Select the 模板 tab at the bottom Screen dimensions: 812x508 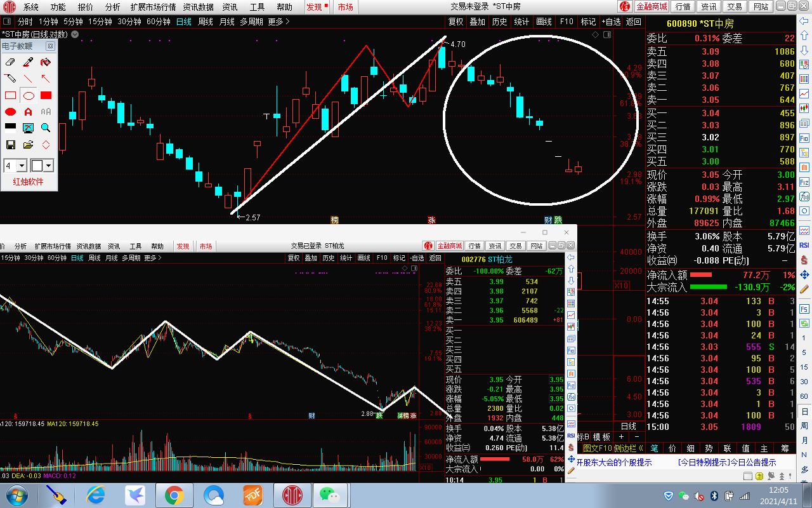click(602, 437)
